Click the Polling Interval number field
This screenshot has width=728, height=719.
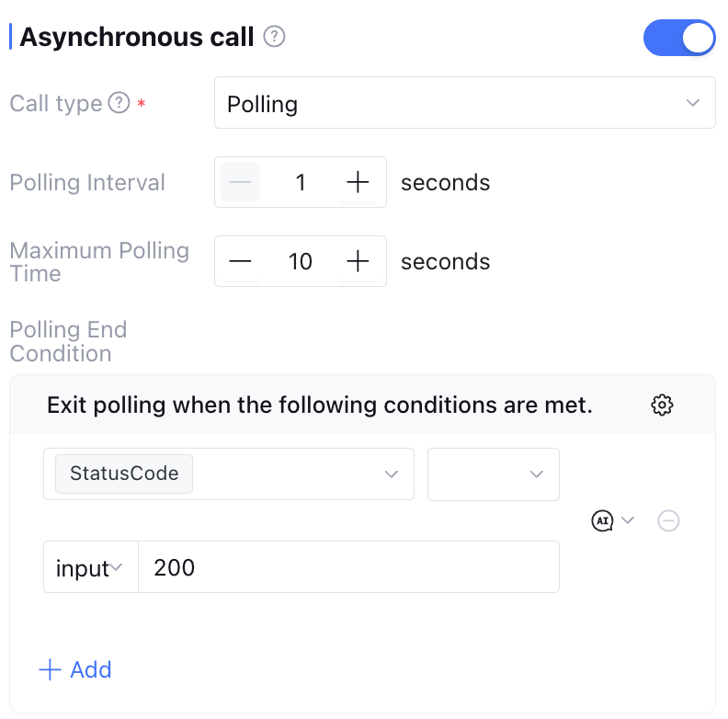(x=300, y=182)
